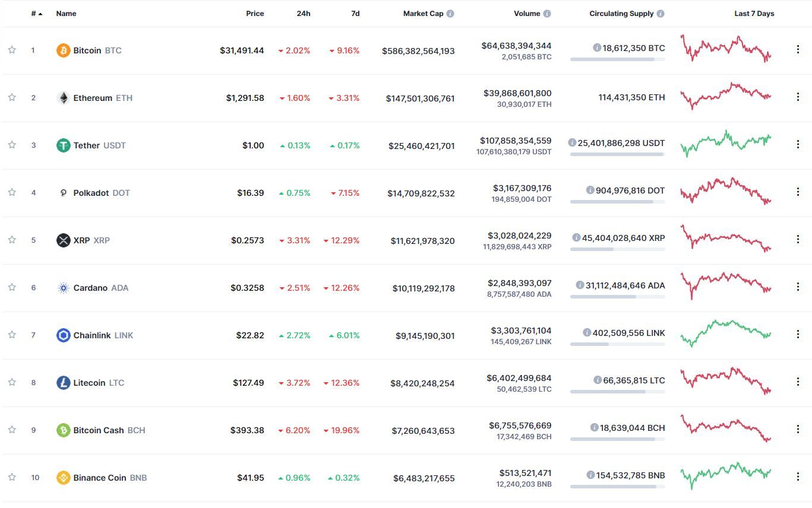
Task: Open Chainlink's three-dot options menu
Action: click(798, 334)
